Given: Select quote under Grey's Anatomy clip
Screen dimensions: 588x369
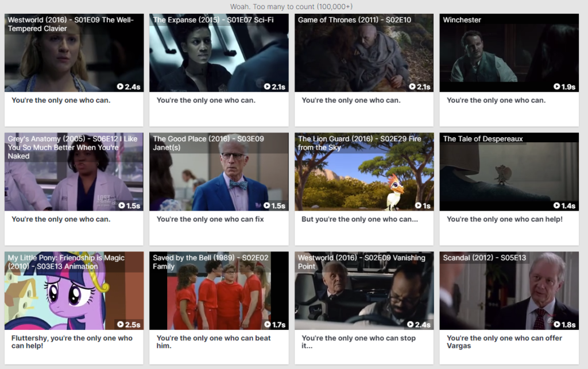Looking at the screenshot, I should [61, 219].
